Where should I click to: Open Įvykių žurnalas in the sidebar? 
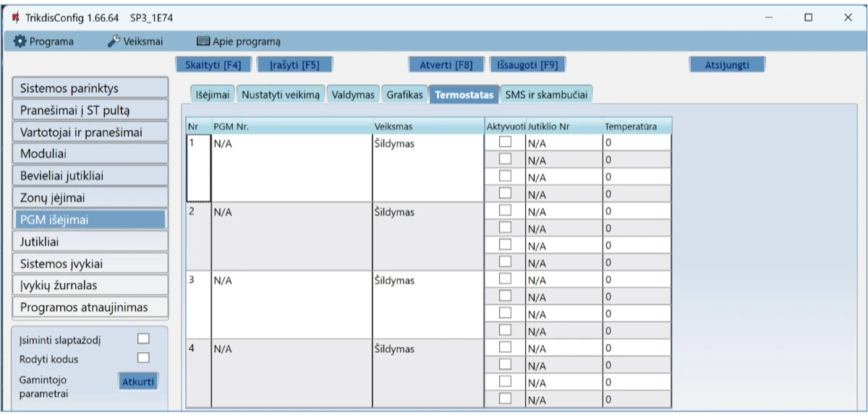coord(90,285)
